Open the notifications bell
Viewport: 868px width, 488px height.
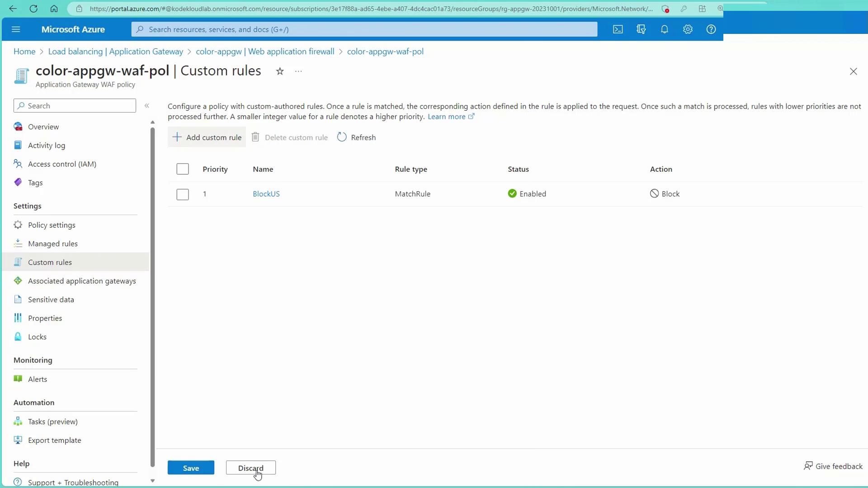[664, 29]
